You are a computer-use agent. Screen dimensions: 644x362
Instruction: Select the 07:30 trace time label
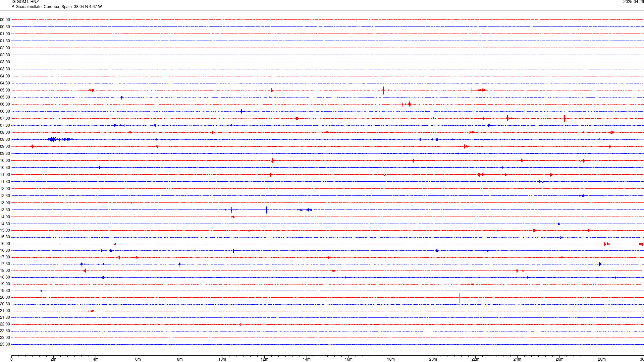pyautogui.click(x=5, y=125)
